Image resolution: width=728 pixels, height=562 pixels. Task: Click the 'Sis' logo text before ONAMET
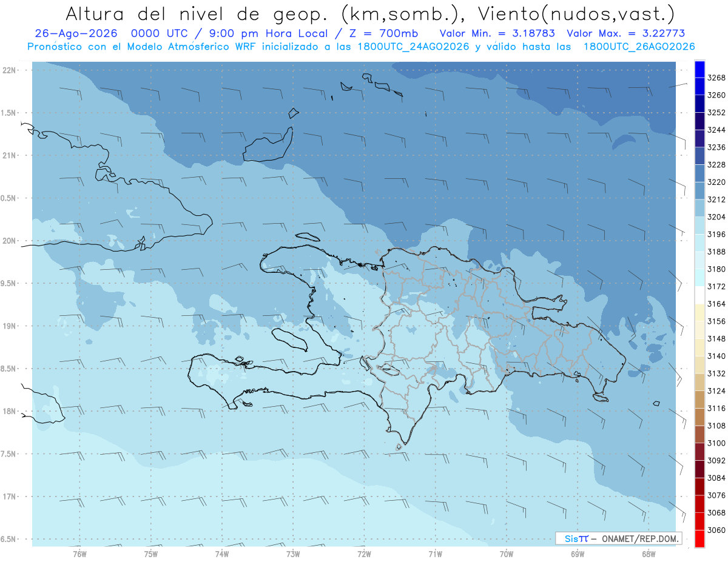pos(571,538)
